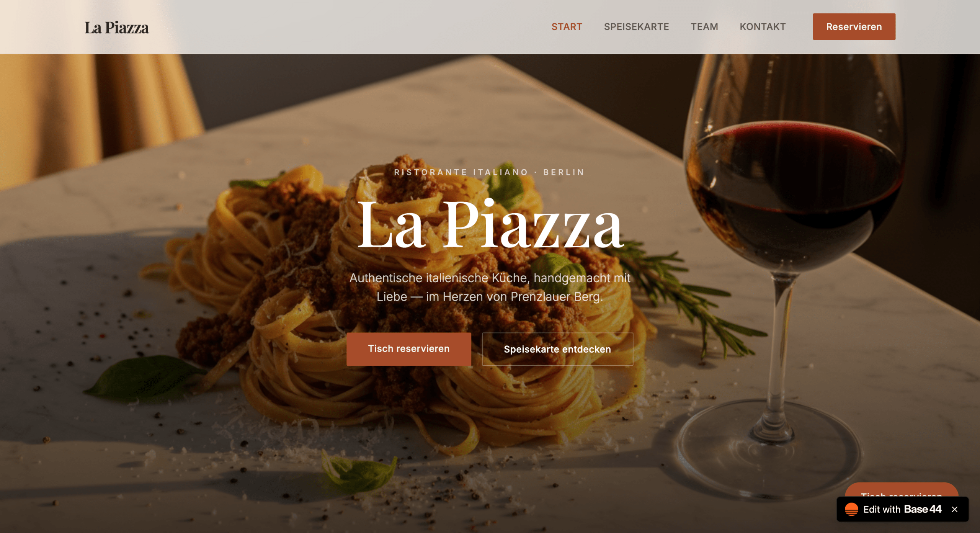
Task: Dismiss the Edit with Base44 badge
Action: click(955, 509)
